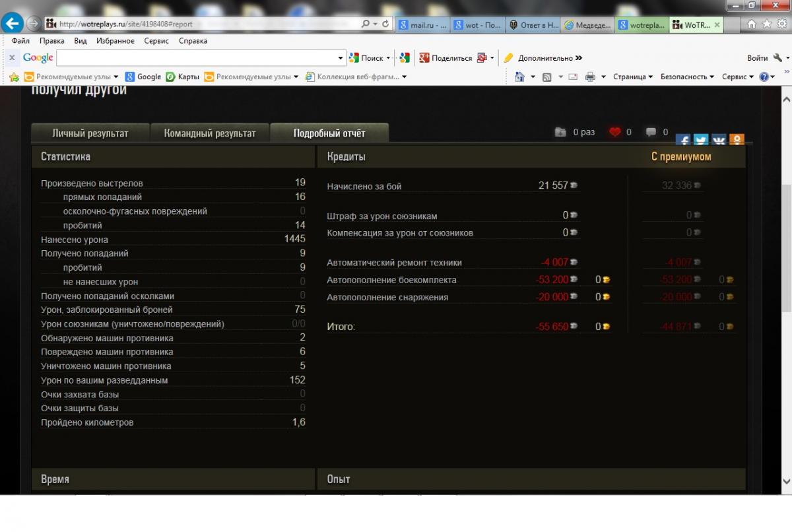The height and width of the screenshot is (532, 792).
Task: Click the red heart like icon
Action: [x=615, y=132]
